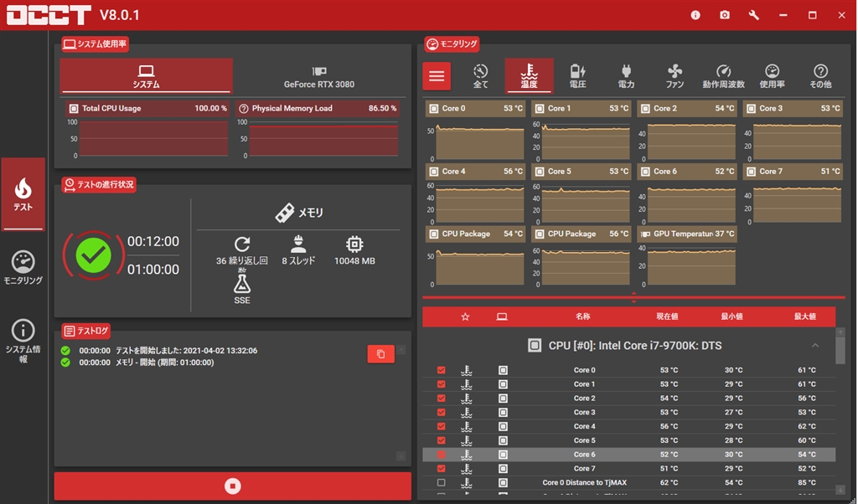
Task: Uncheck the Core 1 checkbox
Action: coord(441,384)
